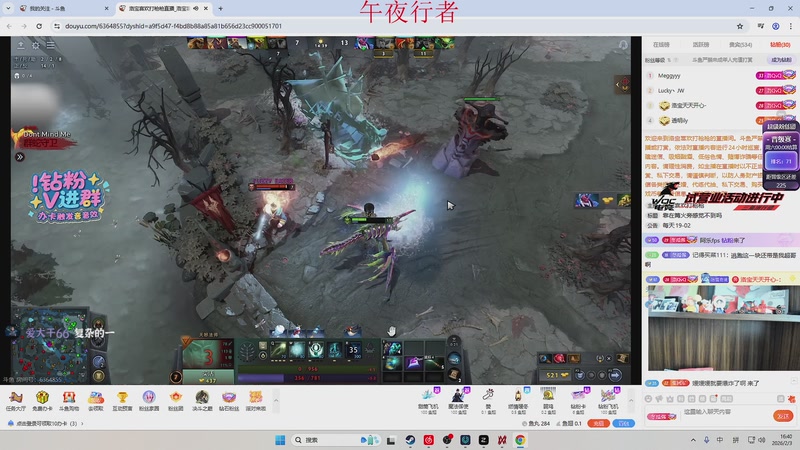Screen dimensions: 800x450
Task: Click the orange 发送 send button
Action: 783,416
